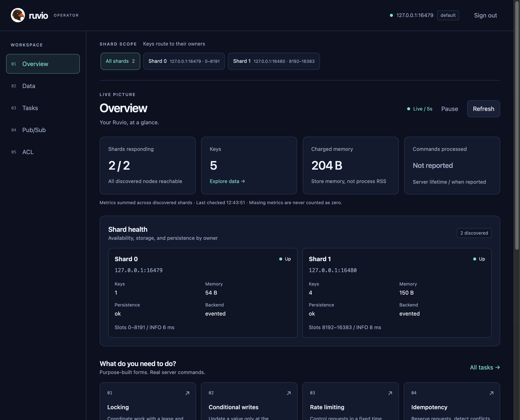This screenshot has height=420, width=520.
Task: Sign out of the operator console
Action: [x=485, y=15]
